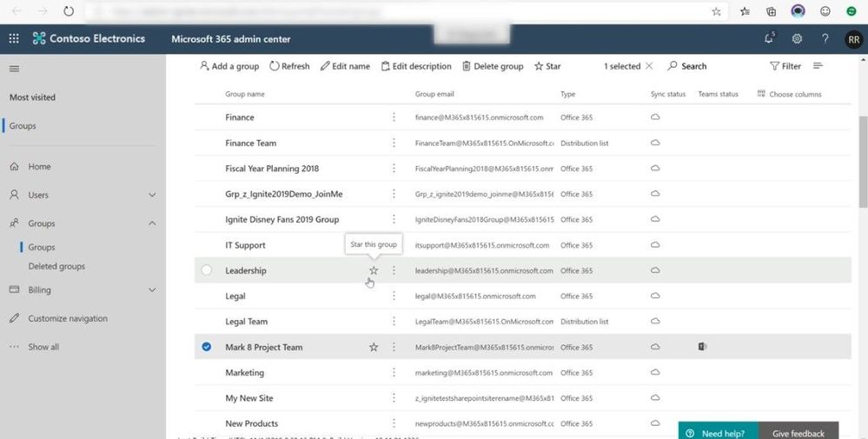Open the list view options icon
Screen dimensions: 868x439
pyautogui.click(x=818, y=66)
